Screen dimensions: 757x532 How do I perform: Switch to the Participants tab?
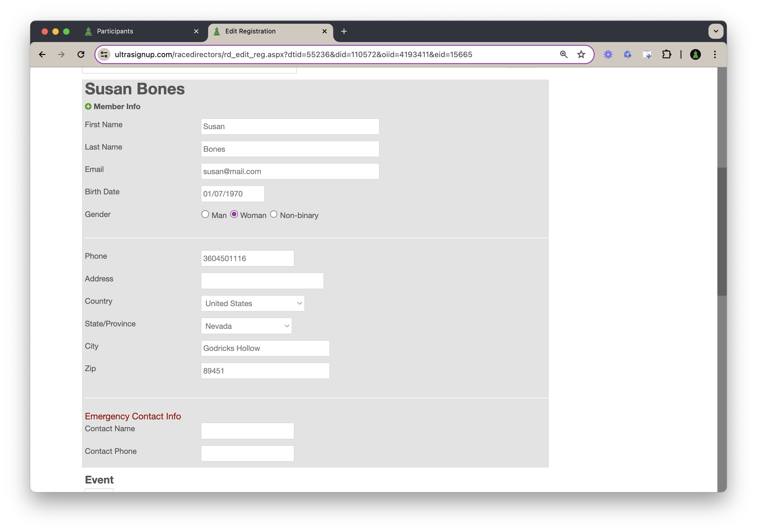(132, 31)
